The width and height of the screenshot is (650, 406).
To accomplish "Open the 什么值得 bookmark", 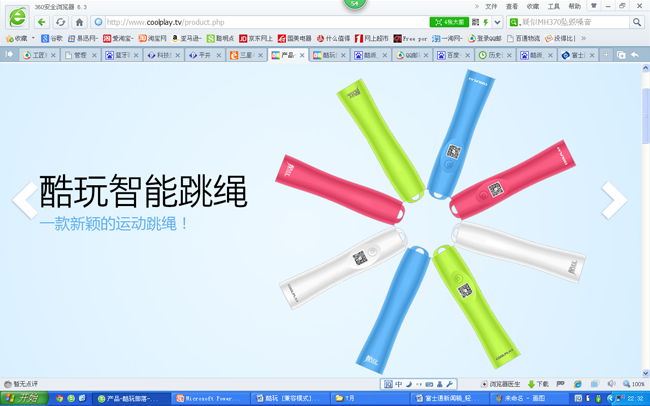I will click(x=333, y=38).
